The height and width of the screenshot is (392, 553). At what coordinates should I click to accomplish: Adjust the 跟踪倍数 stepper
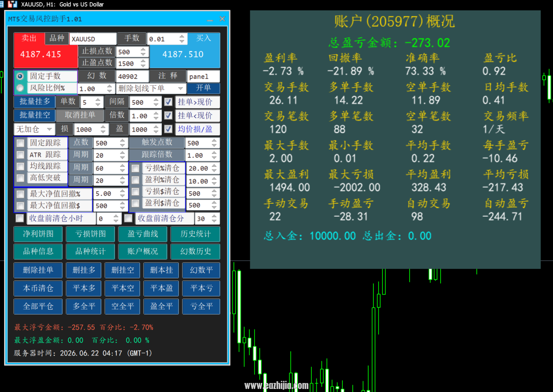coord(202,155)
